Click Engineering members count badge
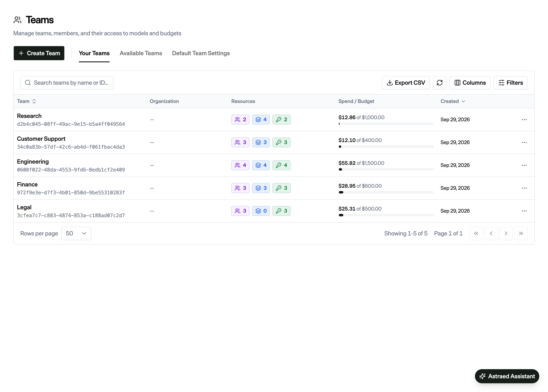Viewport: 548px width, 392px height. pyautogui.click(x=240, y=165)
